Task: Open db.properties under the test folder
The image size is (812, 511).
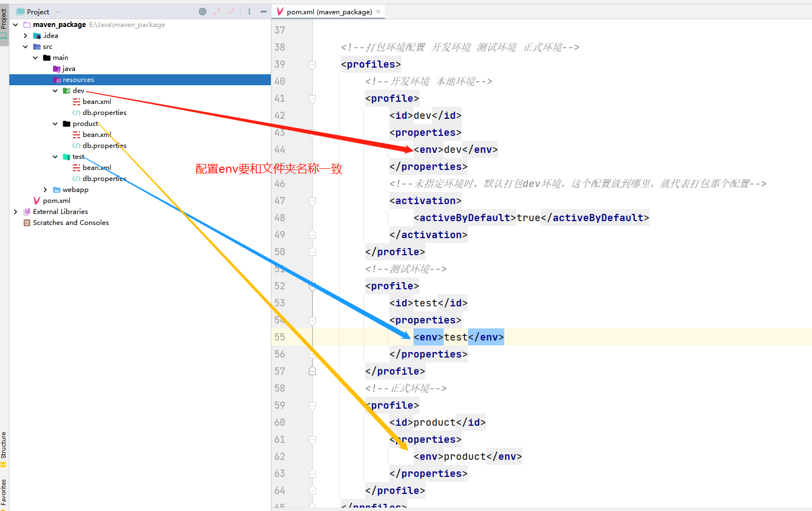Action: (x=104, y=179)
